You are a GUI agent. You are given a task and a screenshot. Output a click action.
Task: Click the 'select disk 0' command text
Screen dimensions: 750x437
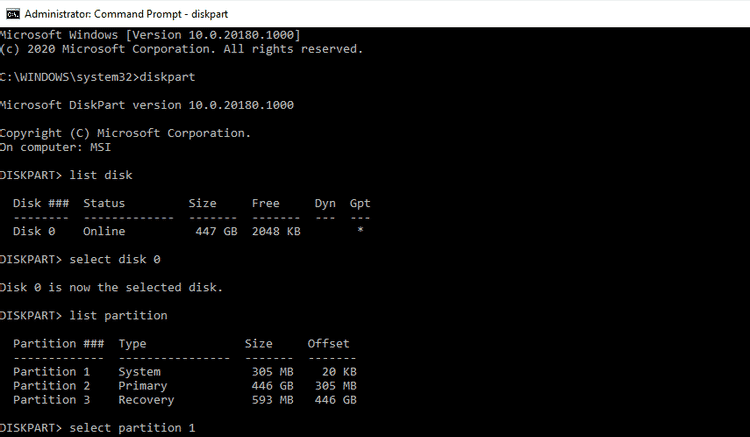coord(122,259)
